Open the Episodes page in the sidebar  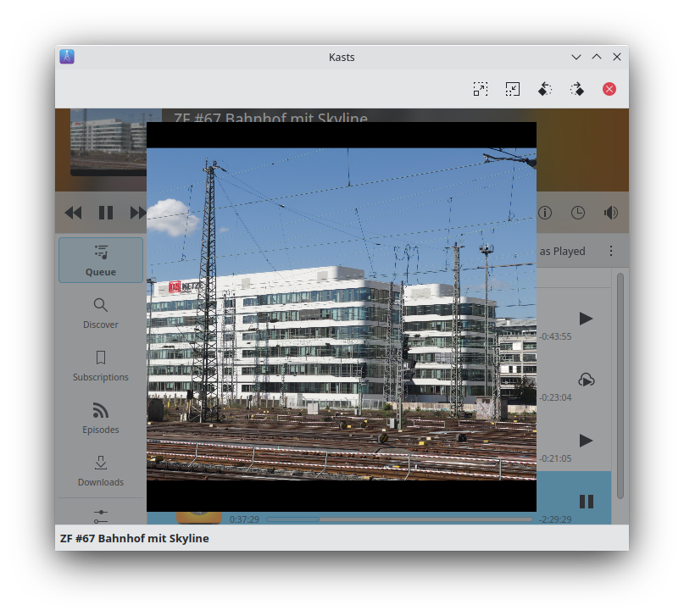coord(101,418)
